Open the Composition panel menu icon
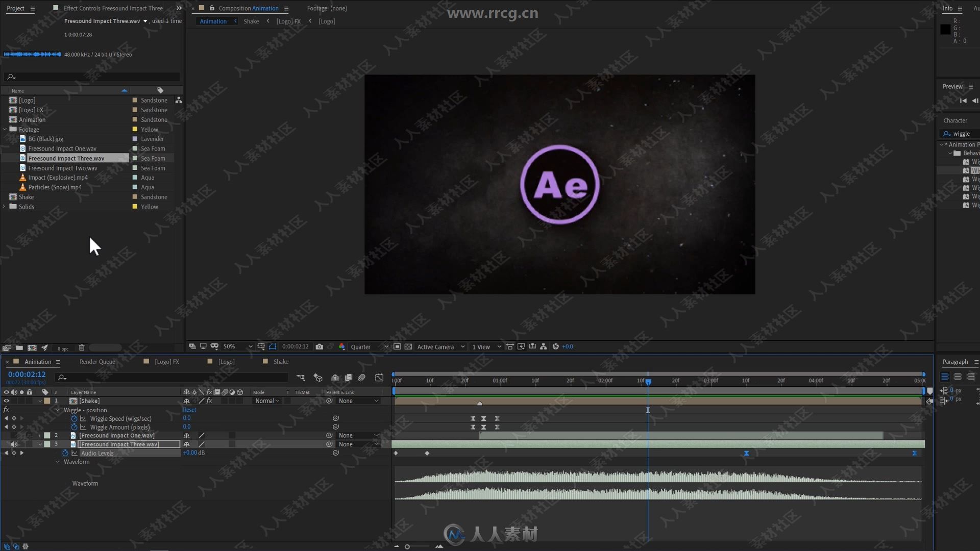Screen dimensions: 980x551 click(286, 8)
